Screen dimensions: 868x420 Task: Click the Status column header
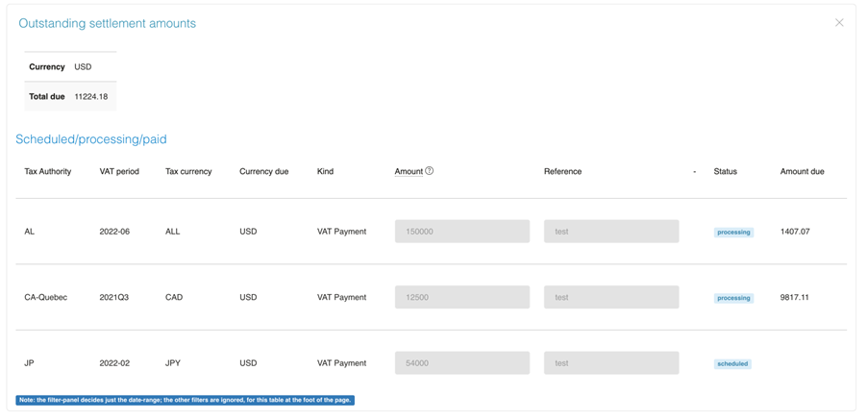pos(725,171)
